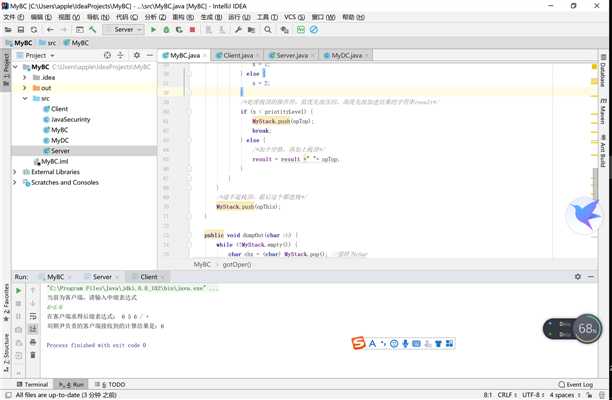
Task: Click the Sogou input method S icon
Action: click(x=358, y=343)
